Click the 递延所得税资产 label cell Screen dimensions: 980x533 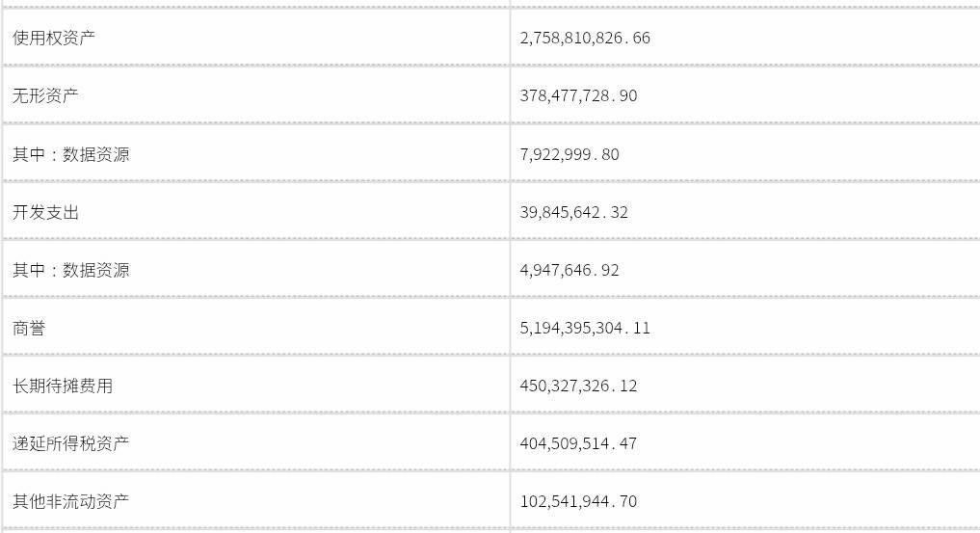pyautogui.click(x=71, y=443)
